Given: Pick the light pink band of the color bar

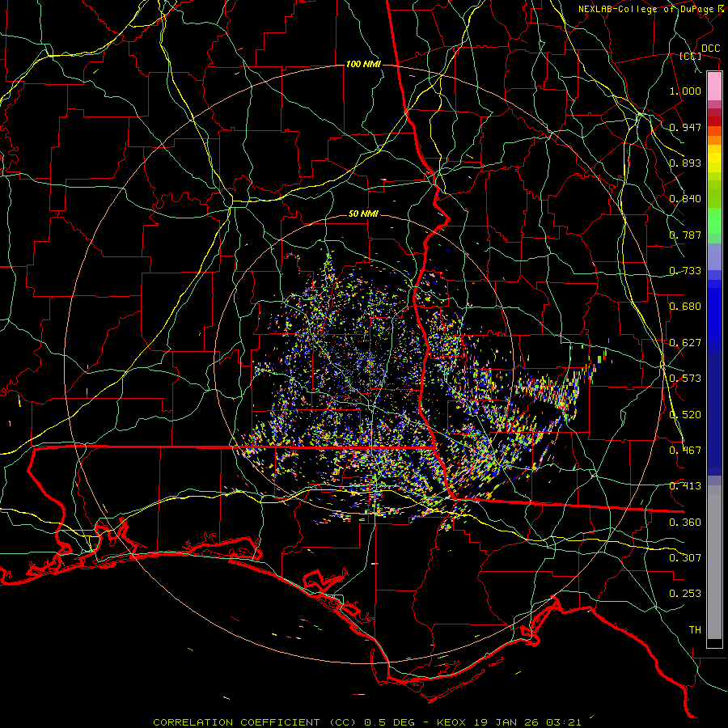Looking at the screenshot, I should [x=714, y=87].
